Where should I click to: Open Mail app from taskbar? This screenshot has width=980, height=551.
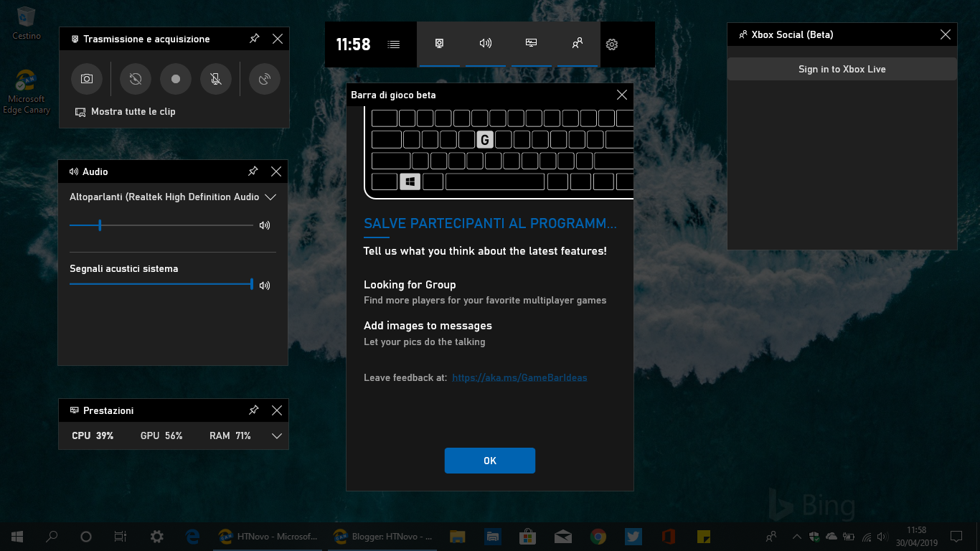pos(563,537)
